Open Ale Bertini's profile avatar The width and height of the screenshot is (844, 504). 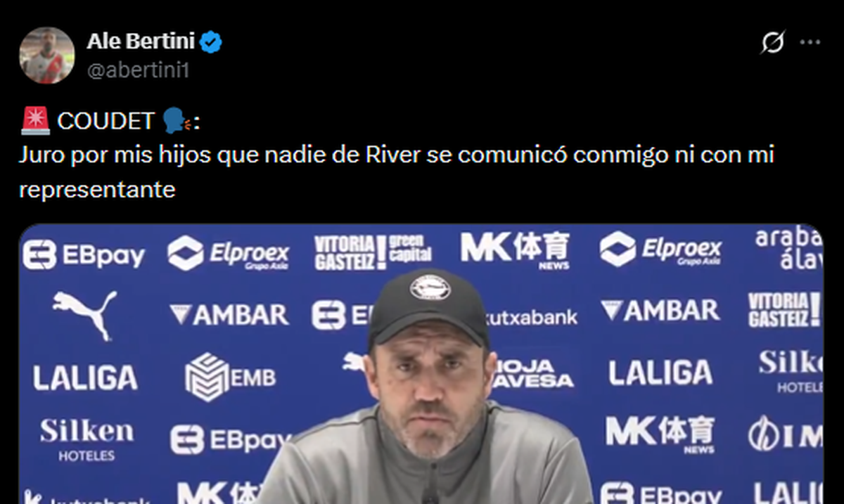46,56
